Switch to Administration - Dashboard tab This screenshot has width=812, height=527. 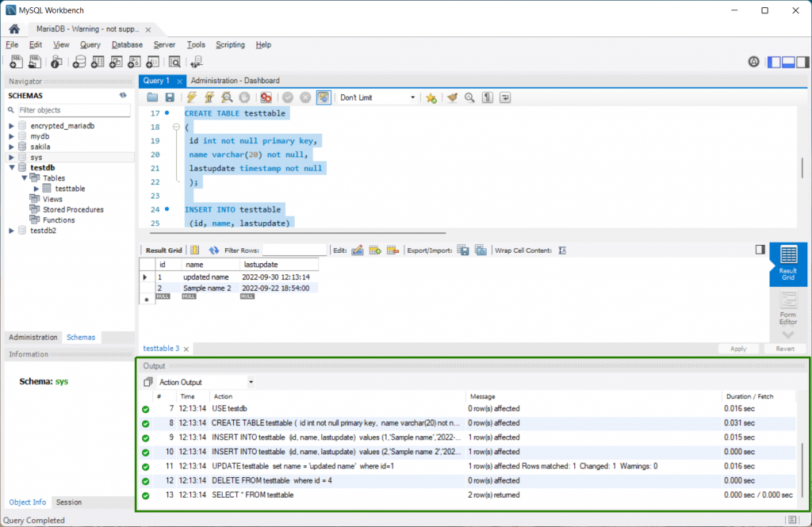[x=235, y=81]
